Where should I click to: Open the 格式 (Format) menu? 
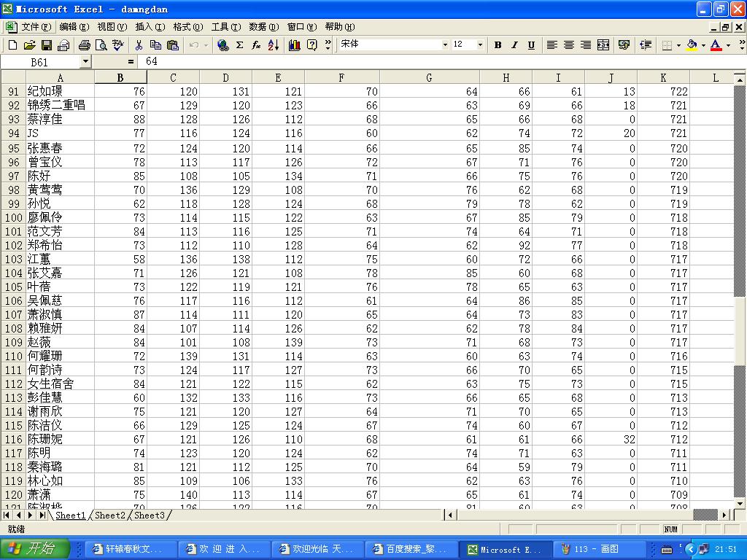187,27
